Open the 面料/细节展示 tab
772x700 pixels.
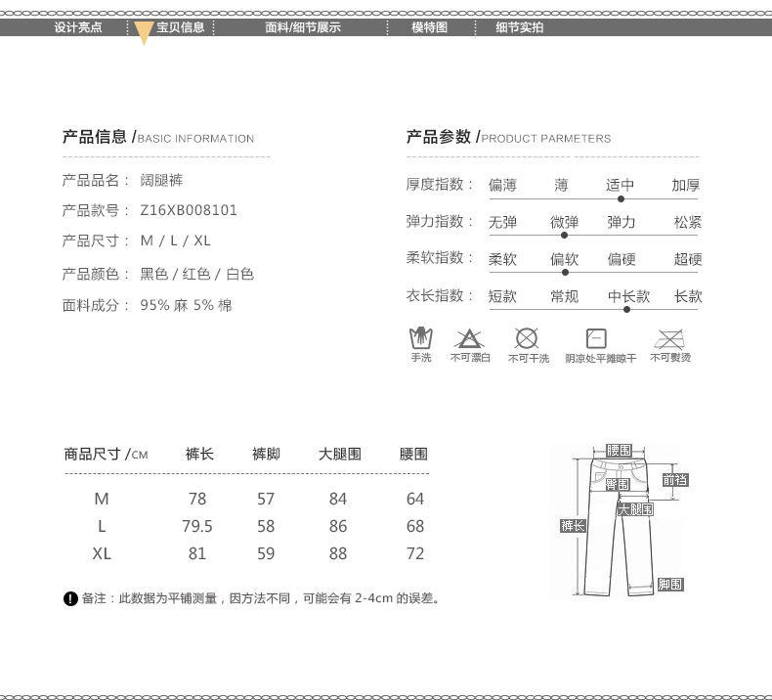coord(303,27)
